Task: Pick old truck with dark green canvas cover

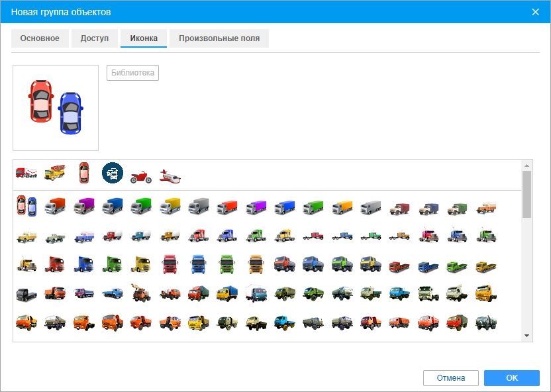Action: pos(457,209)
